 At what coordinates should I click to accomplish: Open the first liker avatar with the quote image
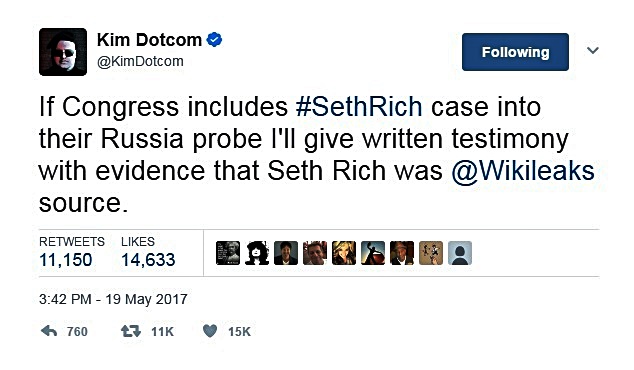(228, 253)
